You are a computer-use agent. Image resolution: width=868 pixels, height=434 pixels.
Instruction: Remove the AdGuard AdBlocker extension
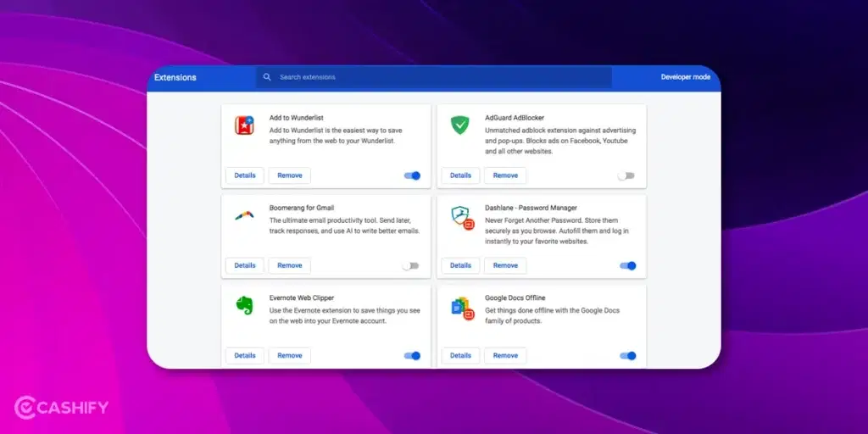coord(505,175)
